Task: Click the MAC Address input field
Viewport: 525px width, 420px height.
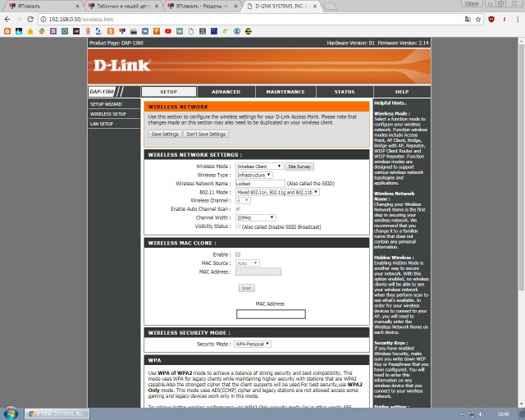Action: [258, 272]
